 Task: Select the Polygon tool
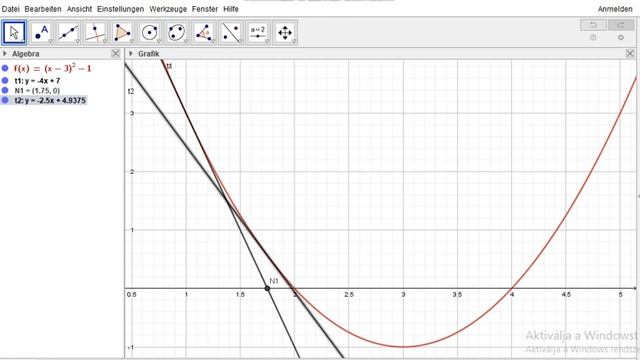tap(122, 33)
